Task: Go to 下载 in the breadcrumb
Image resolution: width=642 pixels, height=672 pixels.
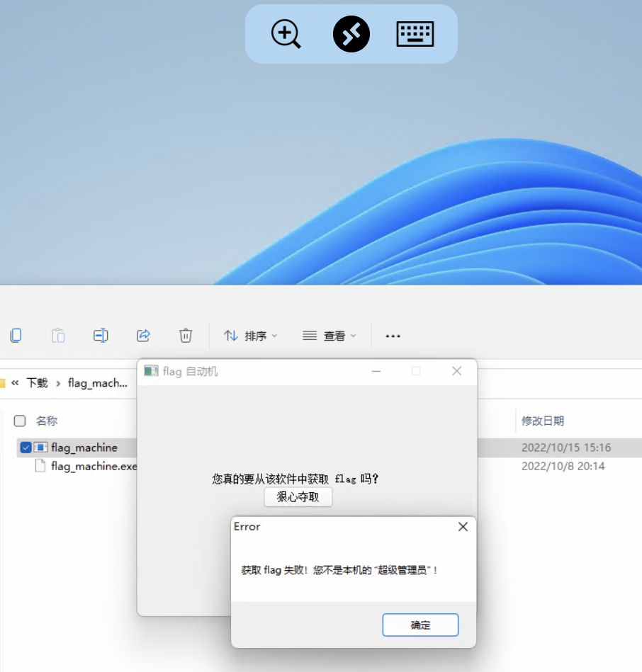Action: (x=37, y=383)
